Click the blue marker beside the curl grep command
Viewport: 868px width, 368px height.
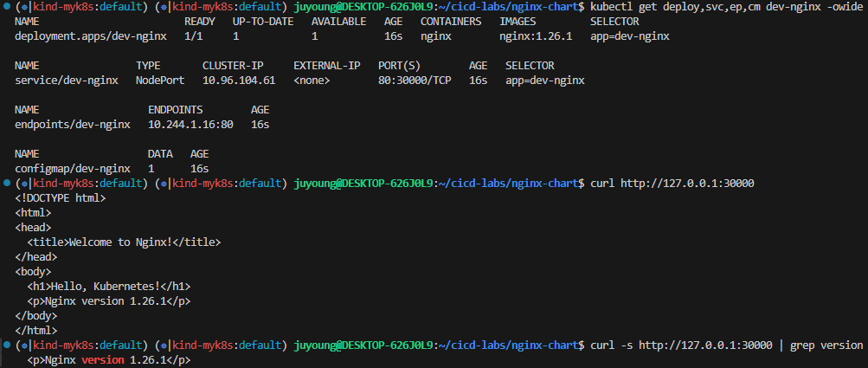click(x=5, y=345)
